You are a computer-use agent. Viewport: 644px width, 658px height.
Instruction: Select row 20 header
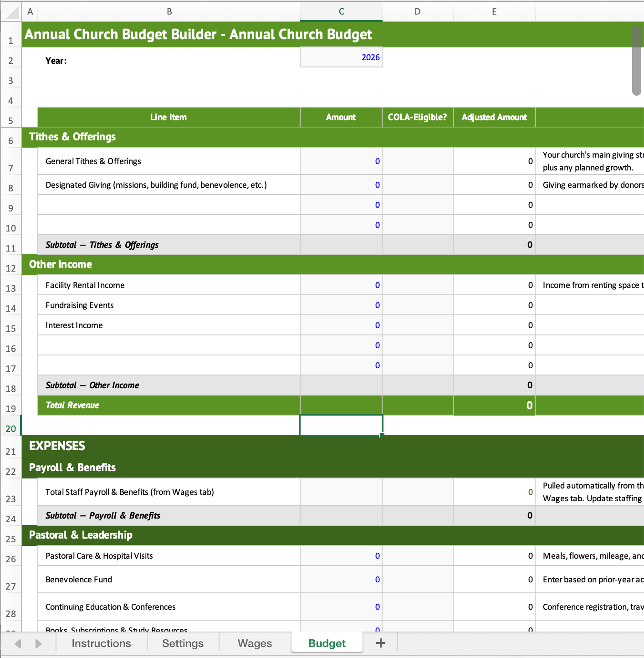coord(11,425)
